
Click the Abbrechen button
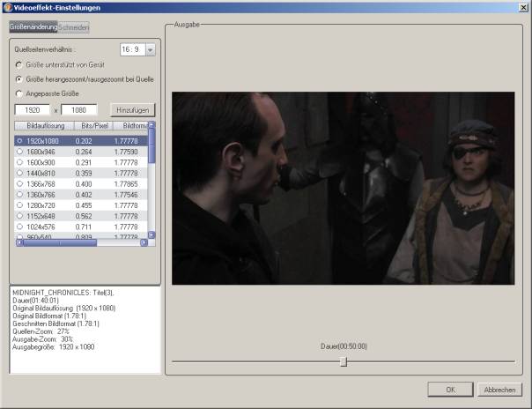499,390
